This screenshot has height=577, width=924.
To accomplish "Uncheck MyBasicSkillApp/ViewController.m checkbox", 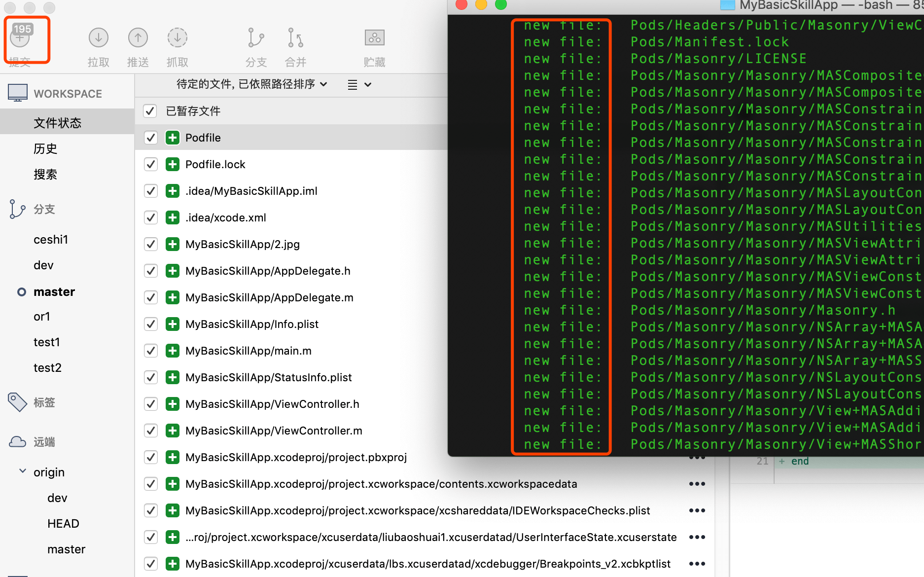I will pos(150,431).
